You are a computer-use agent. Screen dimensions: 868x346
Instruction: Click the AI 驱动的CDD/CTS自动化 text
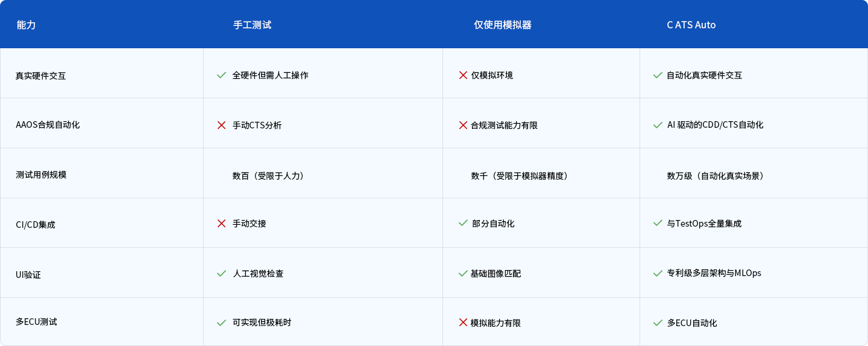coord(715,125)
